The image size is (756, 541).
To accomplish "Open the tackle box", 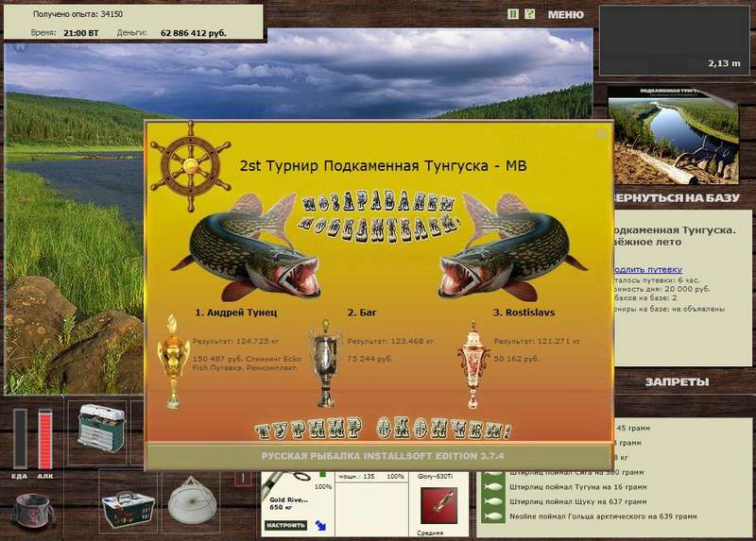I will 101,429.
